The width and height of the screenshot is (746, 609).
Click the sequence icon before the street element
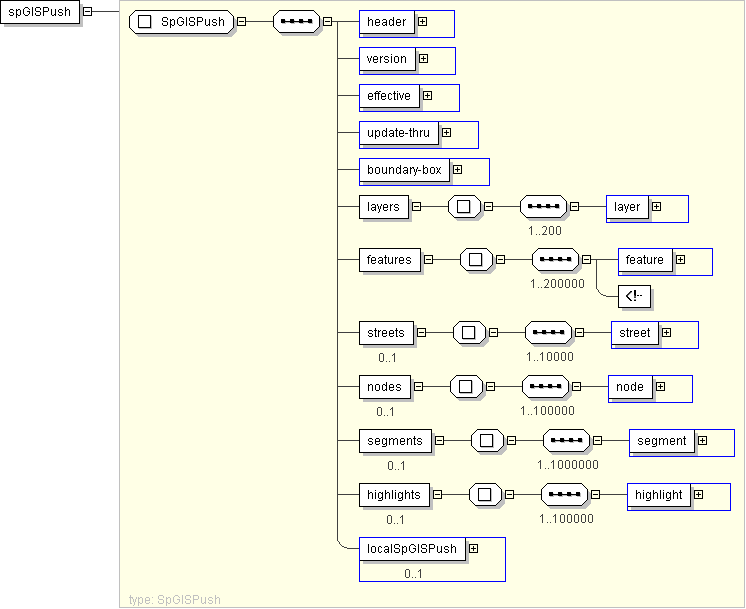(x=549, y=333)
